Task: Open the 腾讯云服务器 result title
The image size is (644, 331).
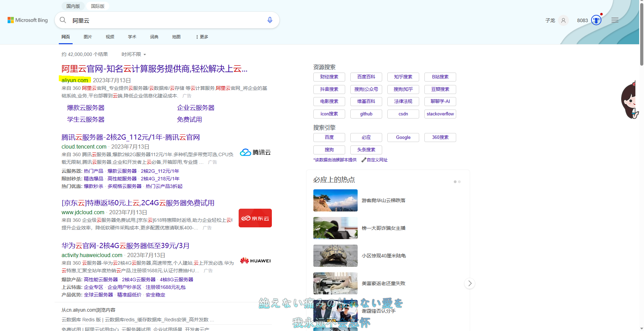Action: point(131,137)
